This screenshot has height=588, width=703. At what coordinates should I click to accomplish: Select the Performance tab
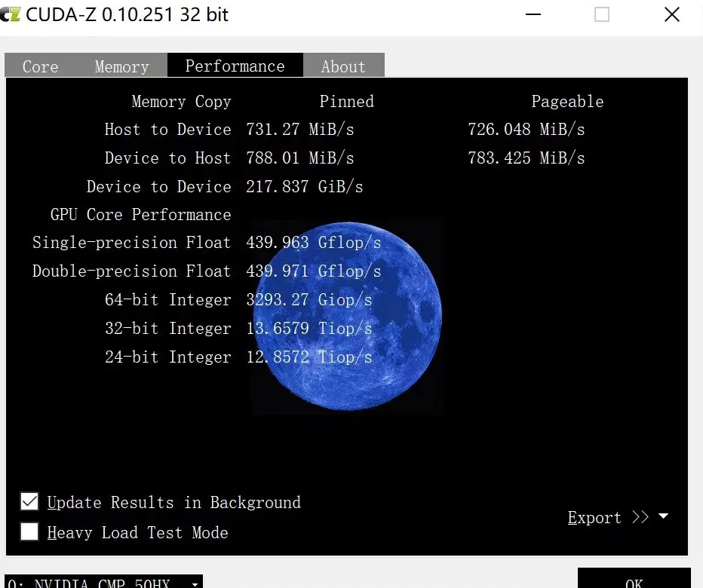[x=235, y=66]
